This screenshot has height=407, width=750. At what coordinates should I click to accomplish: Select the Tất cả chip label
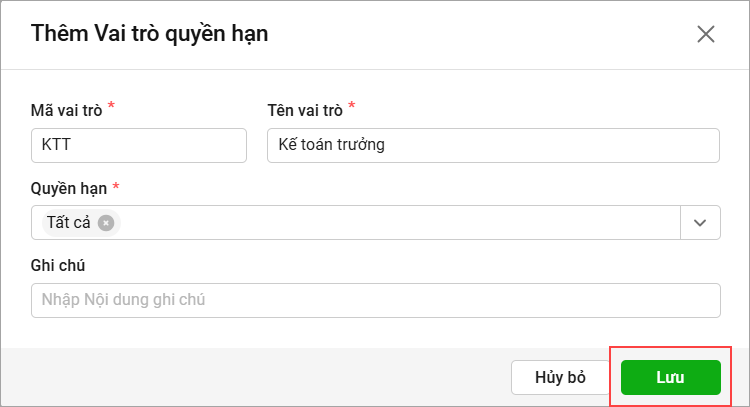(68, 222)
